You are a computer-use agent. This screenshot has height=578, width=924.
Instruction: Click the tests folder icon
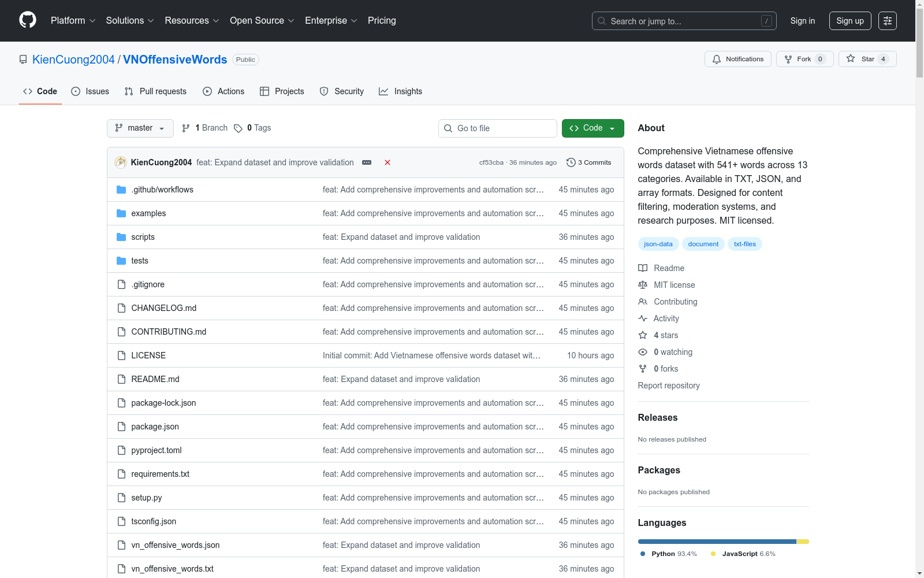(121, 261)
